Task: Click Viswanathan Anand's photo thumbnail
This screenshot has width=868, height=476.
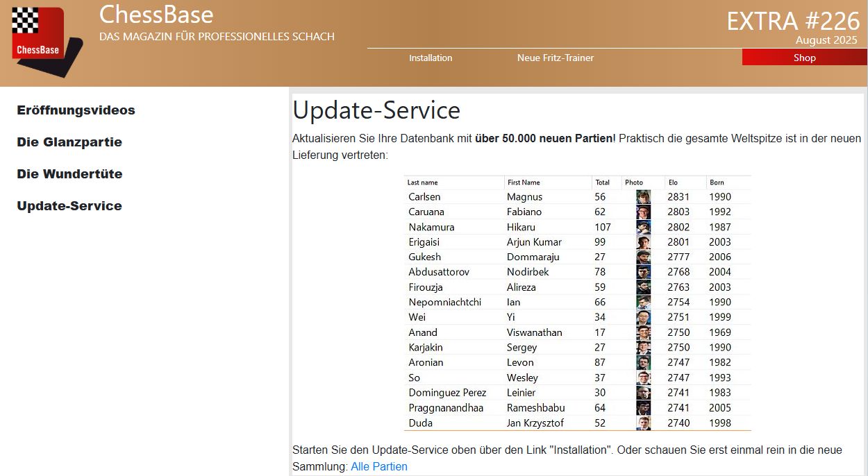Action: pos(643,332)
